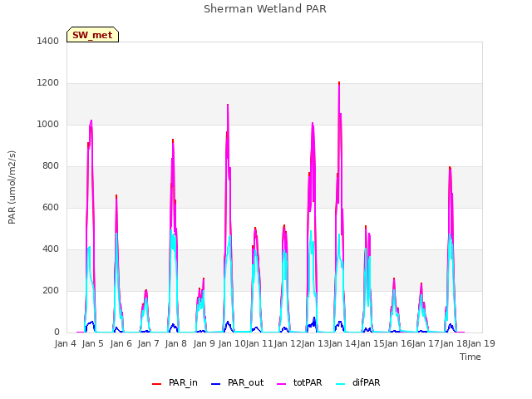
Task: Click the 400 y-axis tick label
Action: [x=51, y=249]
